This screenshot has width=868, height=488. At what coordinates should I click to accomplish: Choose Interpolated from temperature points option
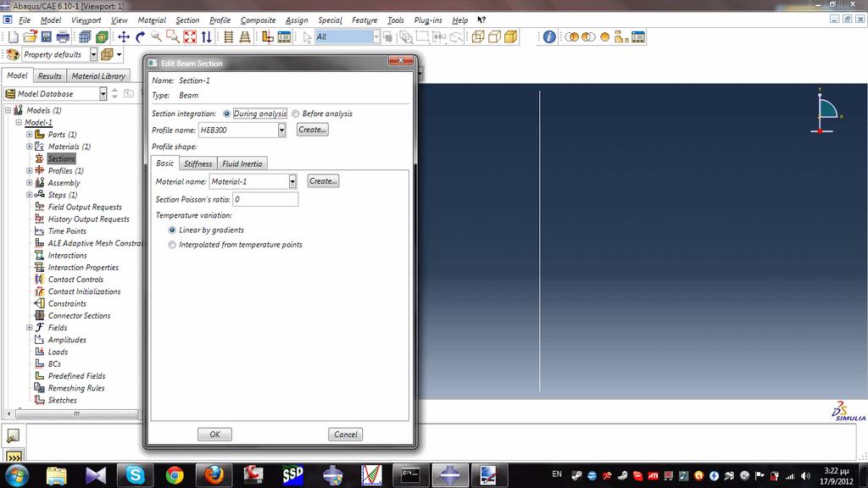172,245
